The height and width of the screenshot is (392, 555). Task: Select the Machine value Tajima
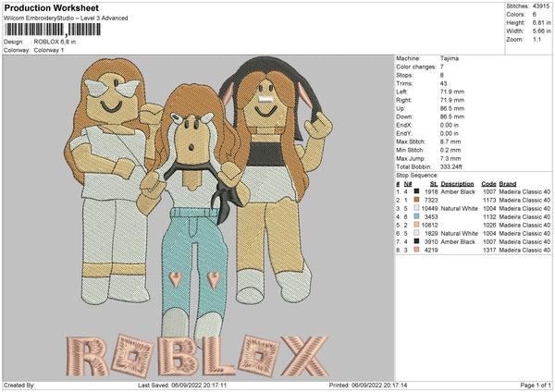(450, 58)
